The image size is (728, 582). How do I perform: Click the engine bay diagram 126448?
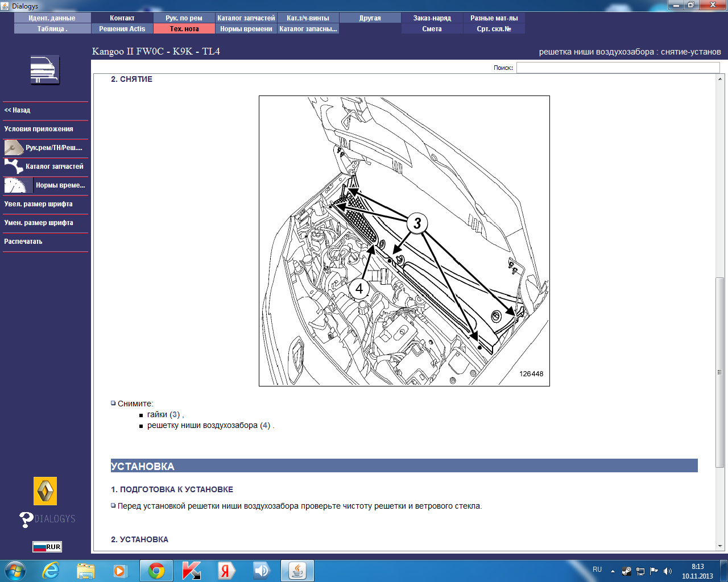click(404, 241)
